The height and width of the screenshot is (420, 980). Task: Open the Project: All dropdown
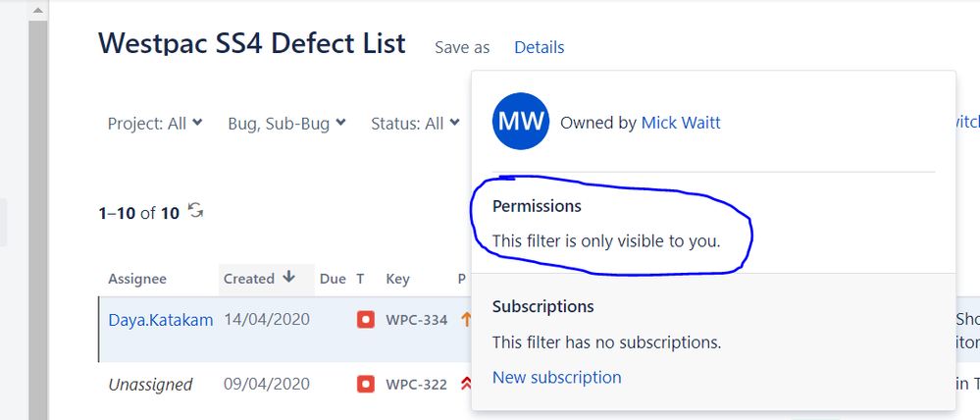click(x=155, y=124)
